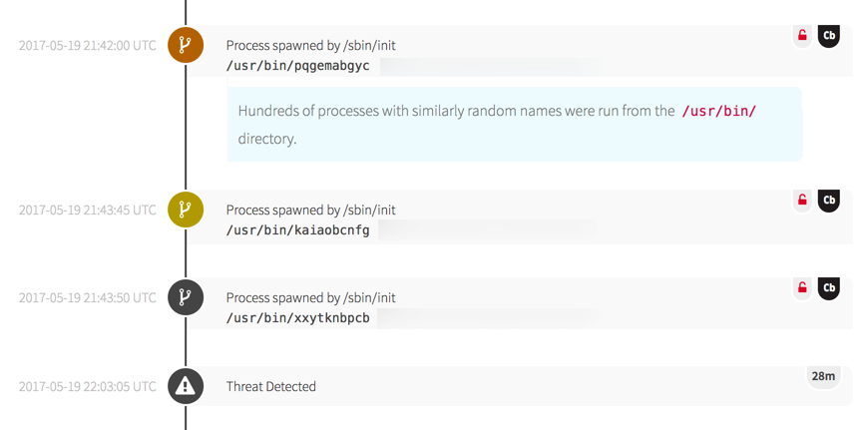Click the red unlock icon on pqgemabgyc row
The width and height of the screenshot is (868, 430).
(x=802, y=36)
